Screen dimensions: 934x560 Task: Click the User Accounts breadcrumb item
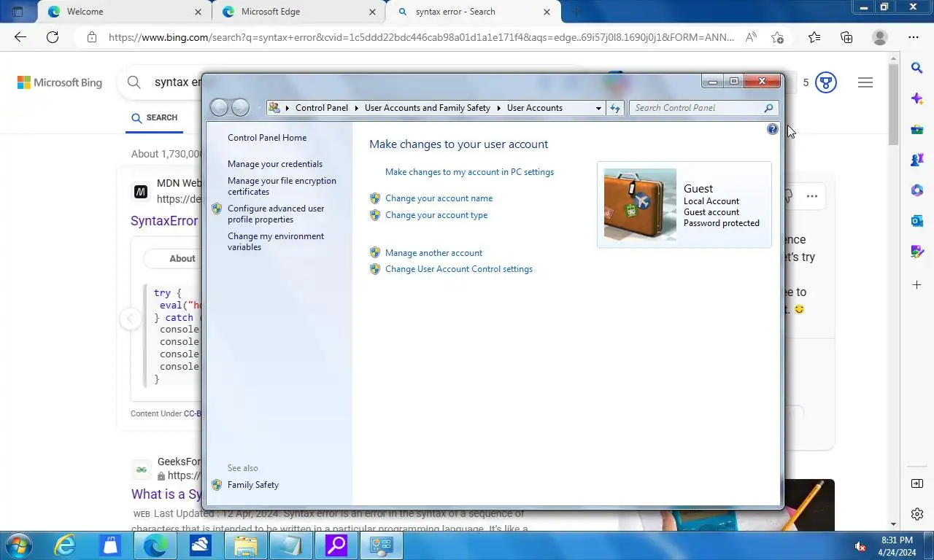pyautogui.click(x=535, y=108)
